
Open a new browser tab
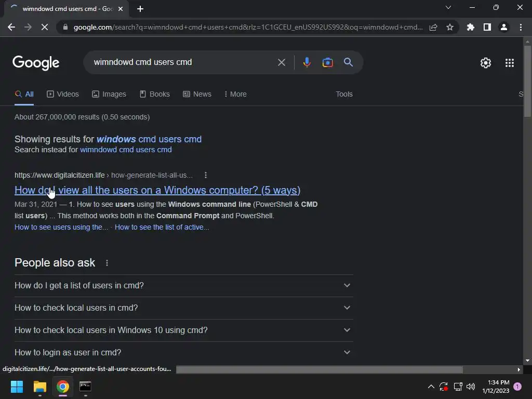[x=140, y=9]
